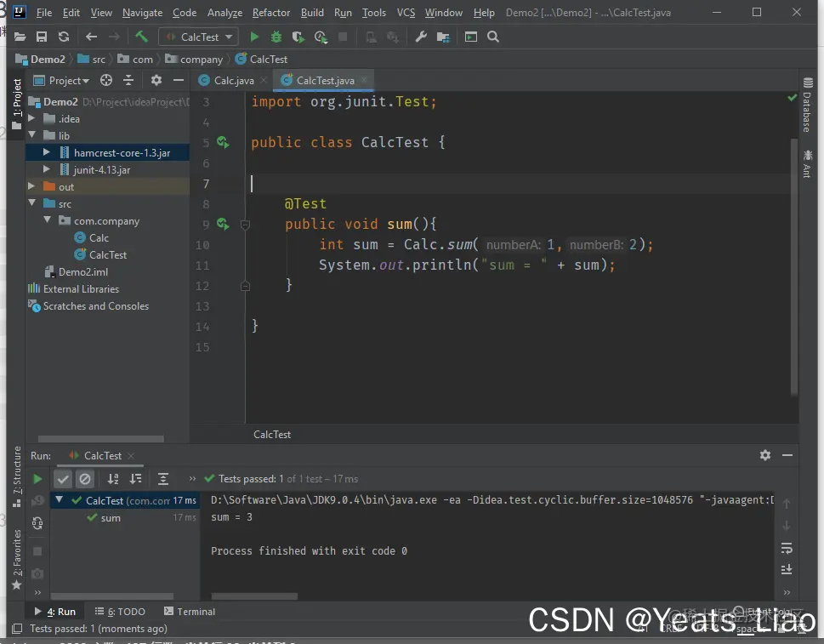
Task: Click expand all test results icon
Action: coord(163,479)
